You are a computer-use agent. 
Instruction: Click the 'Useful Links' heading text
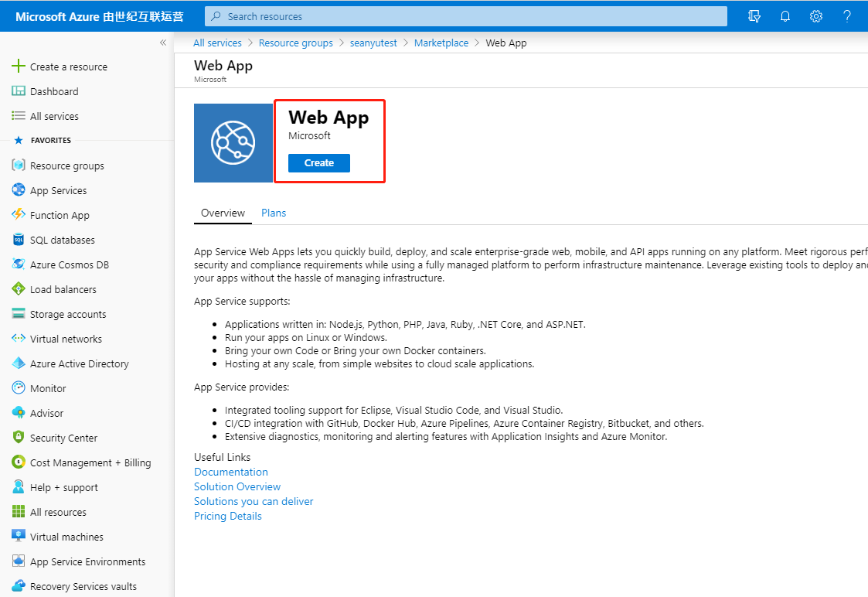[222, 457]
